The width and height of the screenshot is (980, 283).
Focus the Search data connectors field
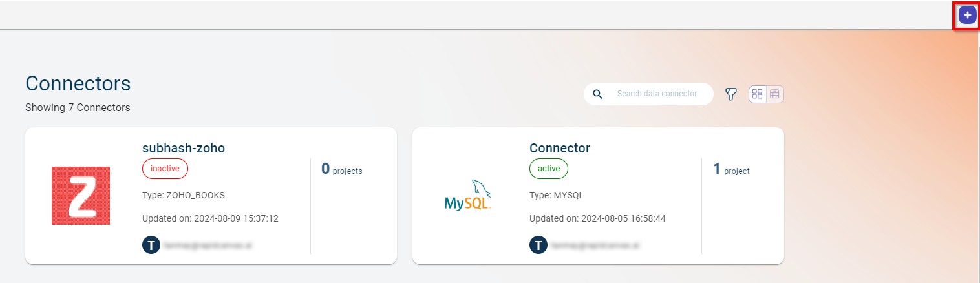tap(657, 94)
